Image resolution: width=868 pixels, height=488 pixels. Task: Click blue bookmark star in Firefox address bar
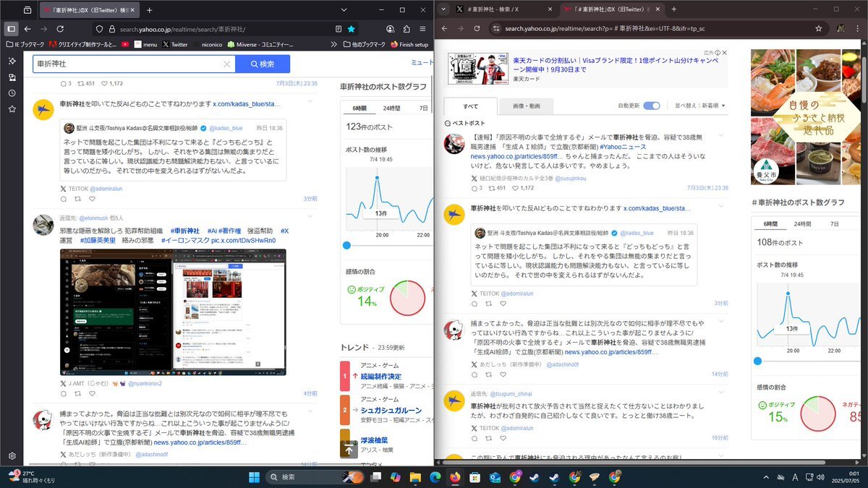351,29
